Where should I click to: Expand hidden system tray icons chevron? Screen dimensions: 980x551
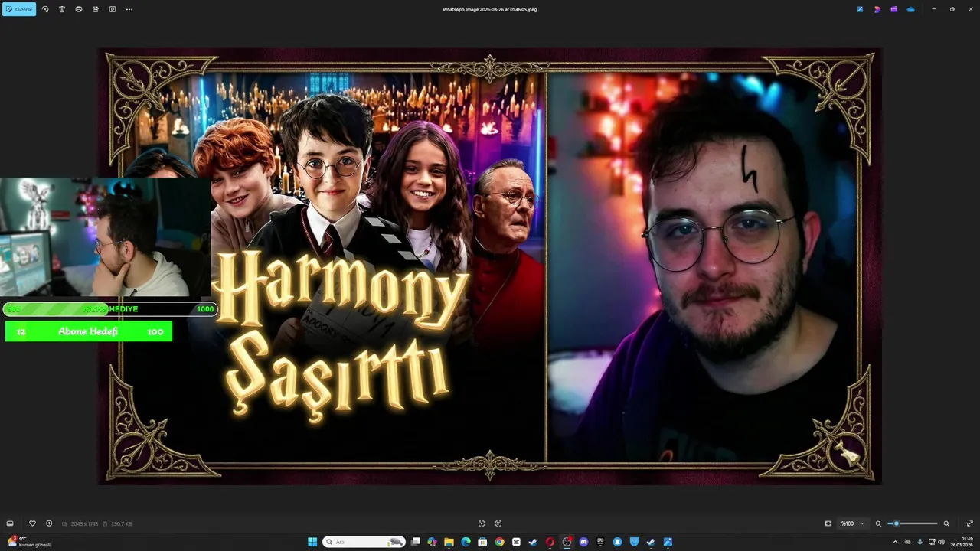[x=895, y=542]
